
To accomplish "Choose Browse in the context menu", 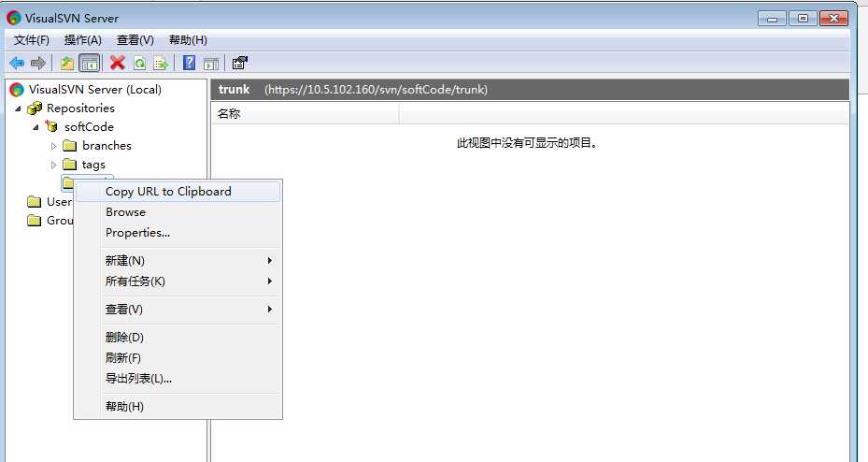I will tap(178, 212).
